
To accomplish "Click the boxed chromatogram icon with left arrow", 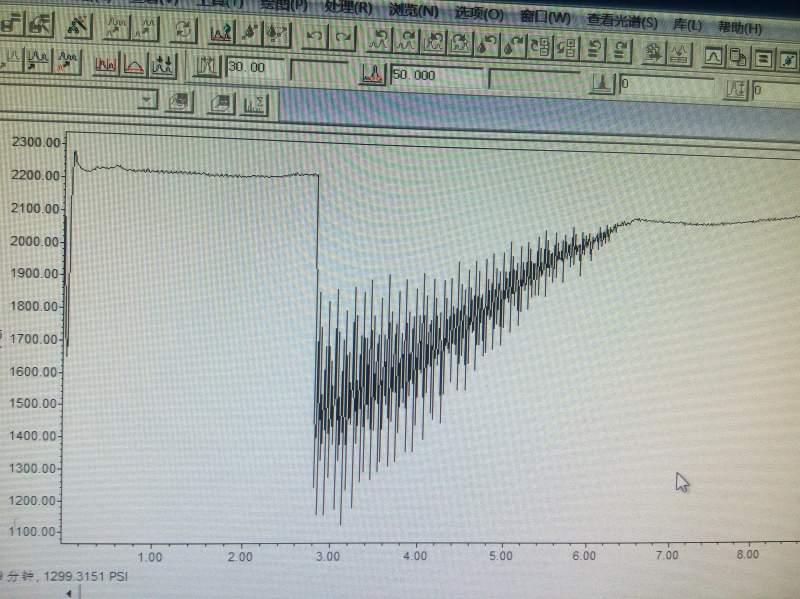I will tap(434, 43).
